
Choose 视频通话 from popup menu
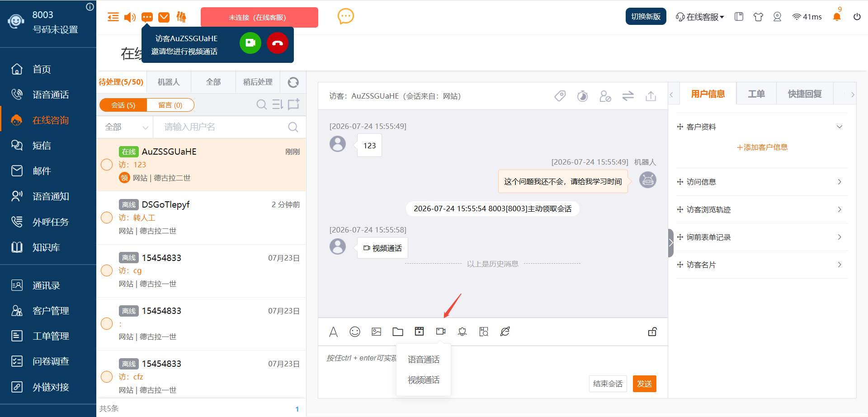(x=424, y=380)
